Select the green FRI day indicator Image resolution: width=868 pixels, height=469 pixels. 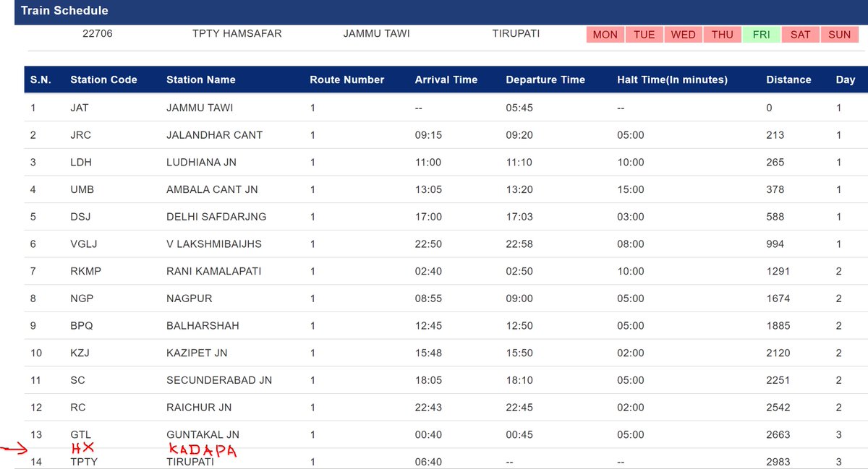pos(761,35)
